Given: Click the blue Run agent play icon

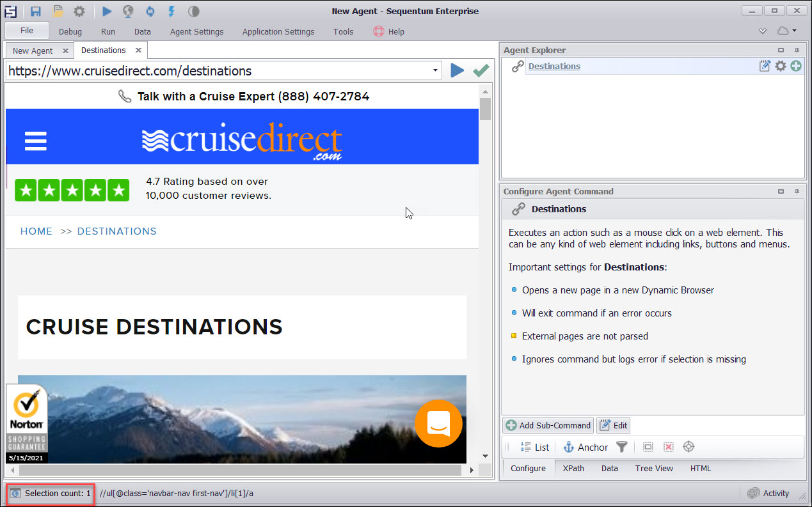Looking at the screenshot, I should [107, 11].
